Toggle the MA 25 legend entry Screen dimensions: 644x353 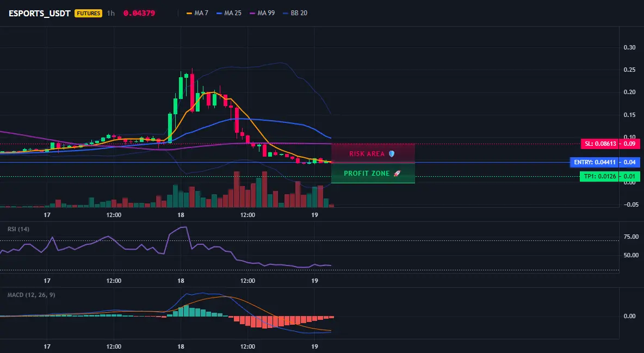coord(229,13)
